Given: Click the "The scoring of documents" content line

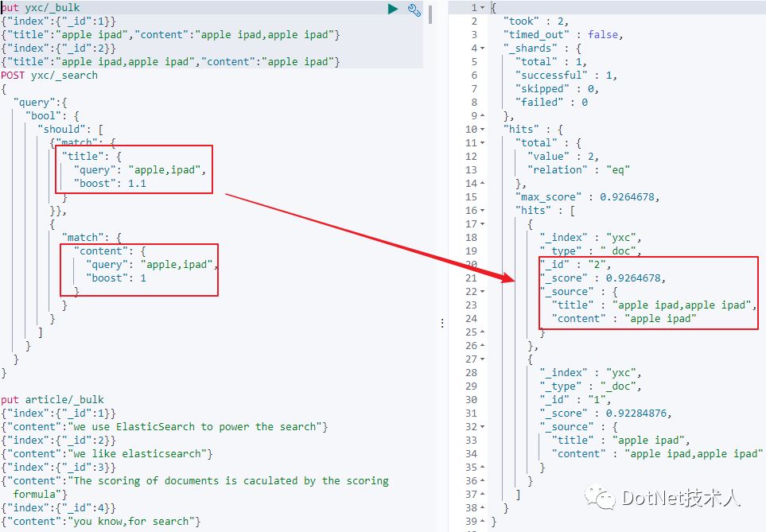Looking at the screenshot, I should point(195,480).
